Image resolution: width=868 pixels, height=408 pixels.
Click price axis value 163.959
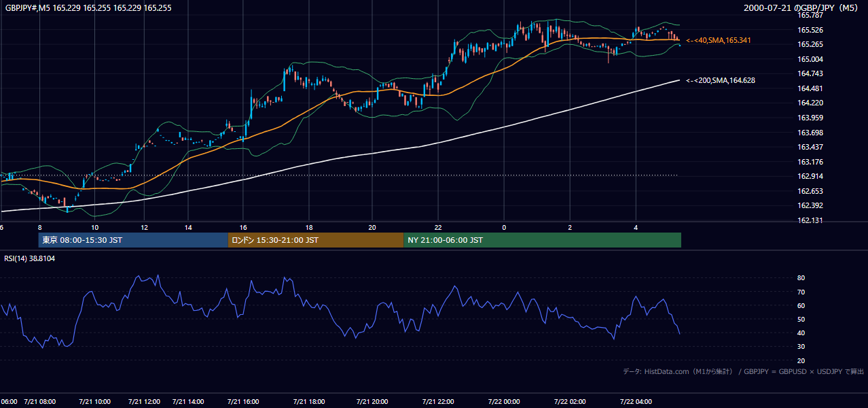pos(810,118)
